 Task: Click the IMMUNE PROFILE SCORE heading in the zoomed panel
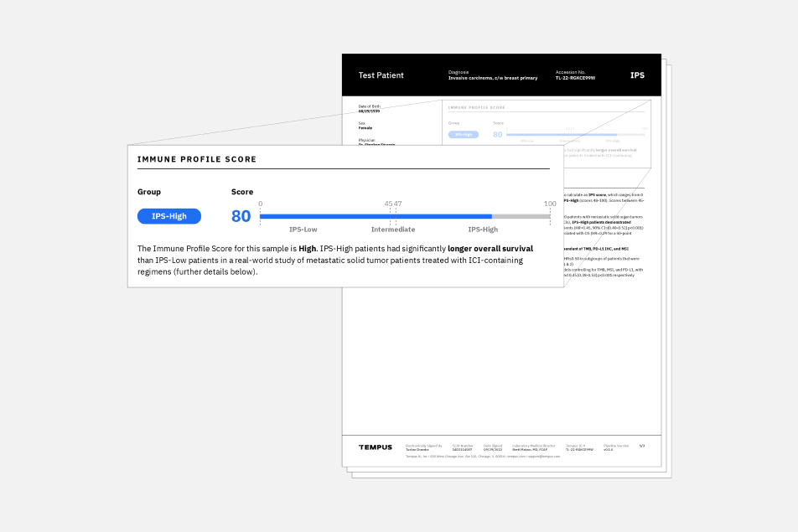click(x=197, y=159)
